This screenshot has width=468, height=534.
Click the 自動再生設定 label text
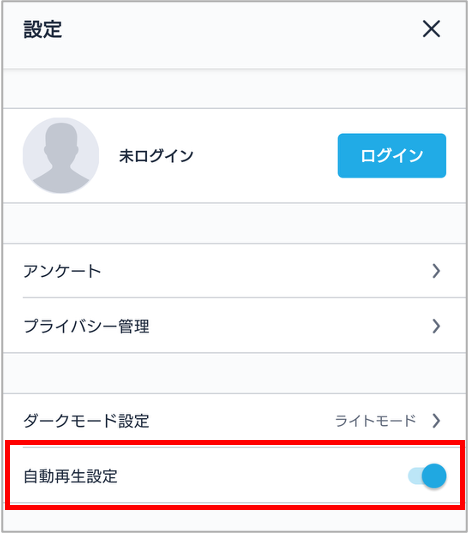71,476
